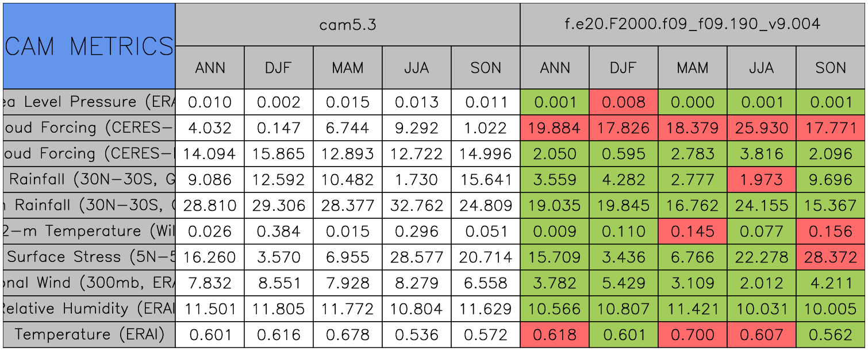This screenshot has width=868, height=351.
Task: Click MAM header under the f.e20.F2000 group
Action: pos(693,68)
